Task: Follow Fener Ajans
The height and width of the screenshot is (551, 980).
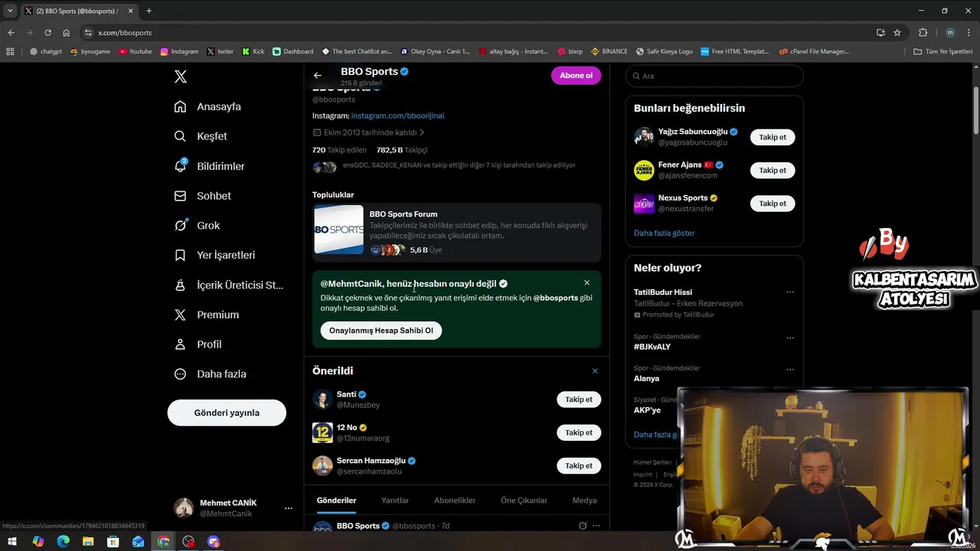Action: (773, 170)
